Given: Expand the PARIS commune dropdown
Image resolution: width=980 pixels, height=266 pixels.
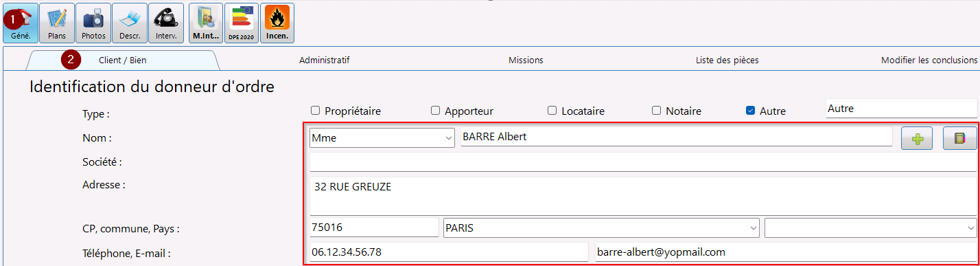Looking at the screenshot, I should [601, 228].
